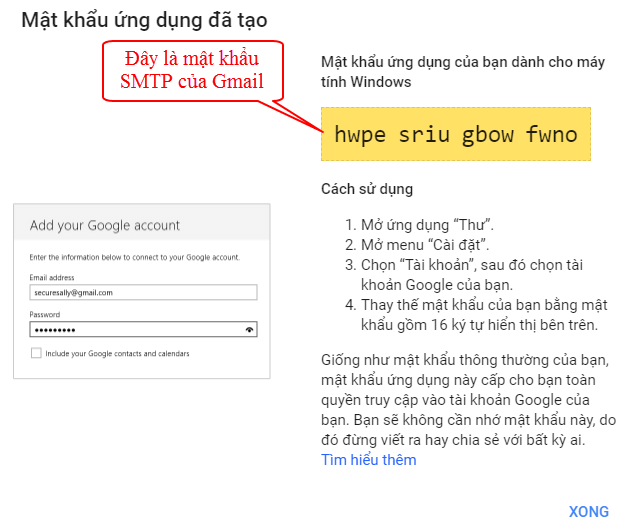
Task: Click the "dành cho máy tính Windows" description
Action: coord(462,71)
